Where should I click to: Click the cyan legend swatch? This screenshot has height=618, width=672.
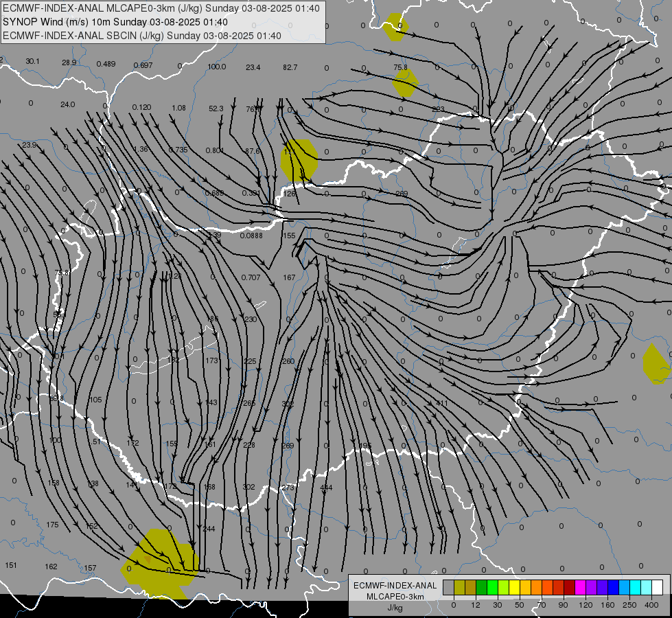coord(636,587)
